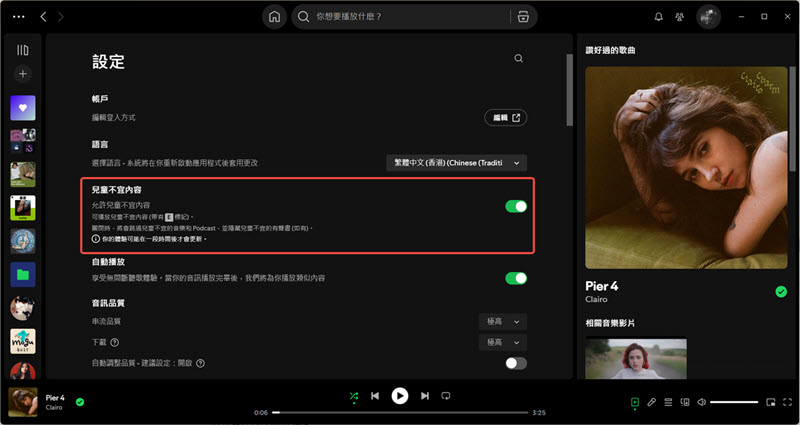Open the related music video thumbnail
This screenshot has height=425, width=800.
pyautogui.click(x=636, y=358)
